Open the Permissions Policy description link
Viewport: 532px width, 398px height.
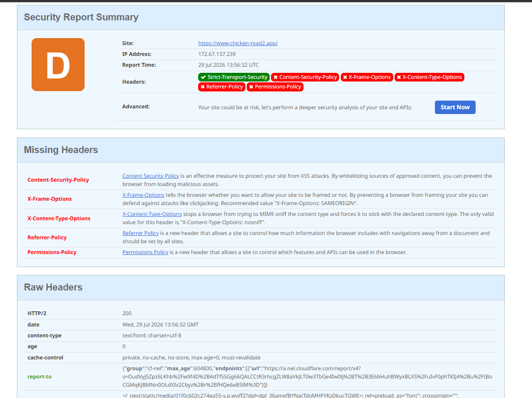coord(145,252)
